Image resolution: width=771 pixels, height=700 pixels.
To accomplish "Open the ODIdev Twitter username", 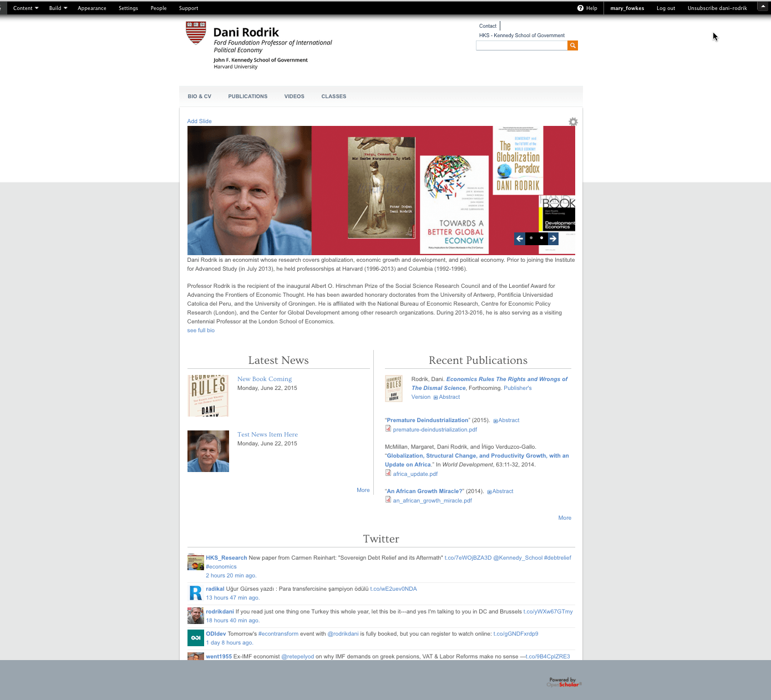I will click(x=216, y=634).
